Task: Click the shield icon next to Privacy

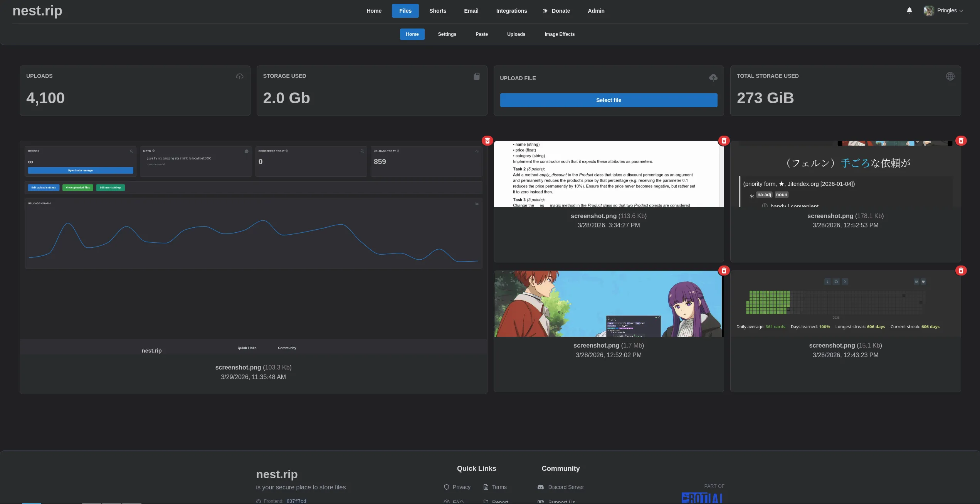Action: (446, 487)
